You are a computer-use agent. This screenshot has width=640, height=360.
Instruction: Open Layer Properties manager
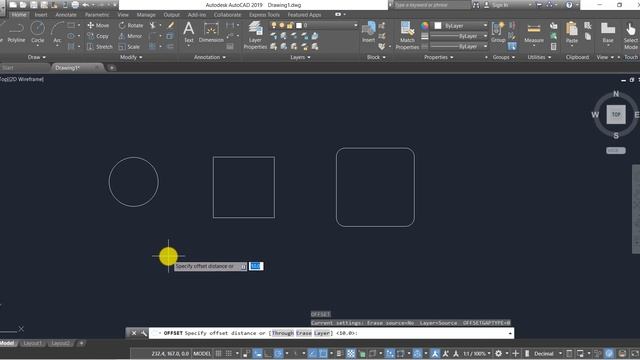255,35
